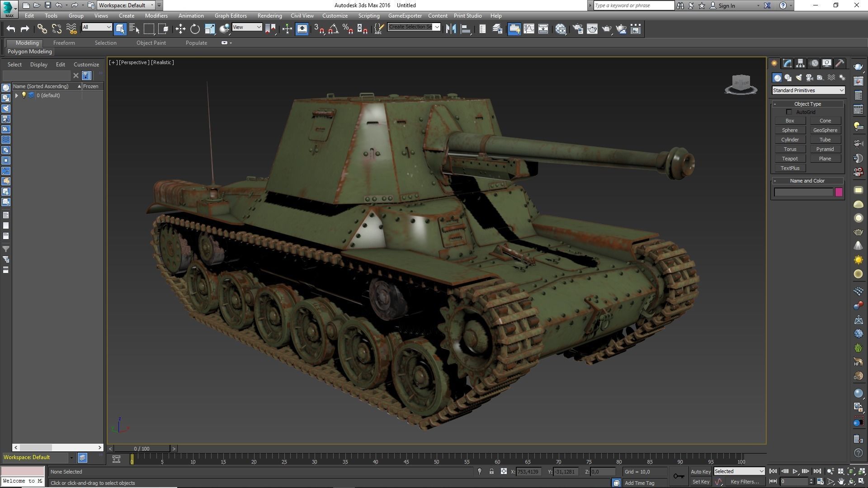
Task: Click the Mirror tool icon
Action: pos(451,29)
